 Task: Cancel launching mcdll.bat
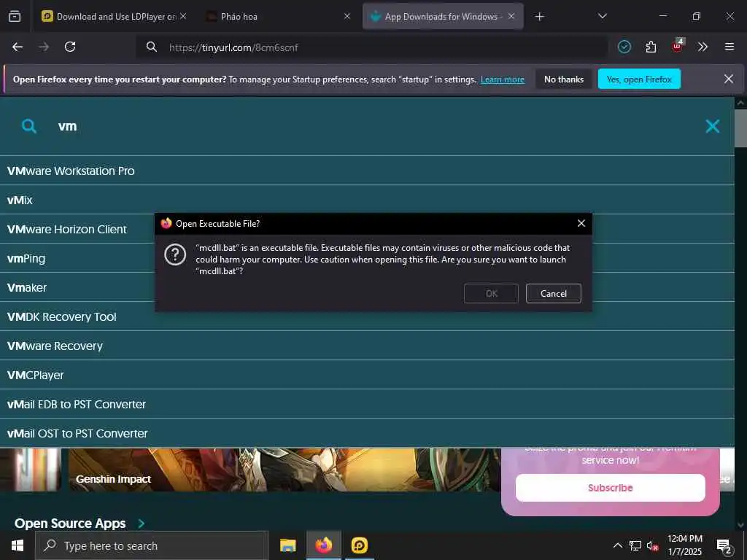pyautogui.click(x=553, y=293)
